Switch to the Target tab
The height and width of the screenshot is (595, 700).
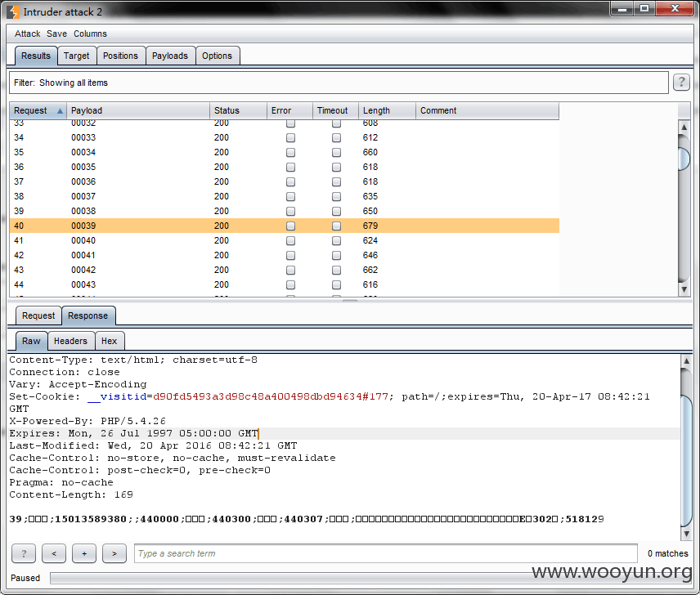(x=76, y=56)
